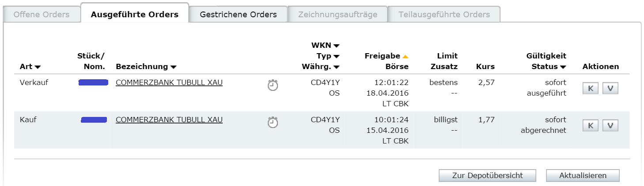Open COMMERZBANK TUBULL XAU link in Verkauf row
The width and height of the screenshot is (644, 186).
pos(169,82)
